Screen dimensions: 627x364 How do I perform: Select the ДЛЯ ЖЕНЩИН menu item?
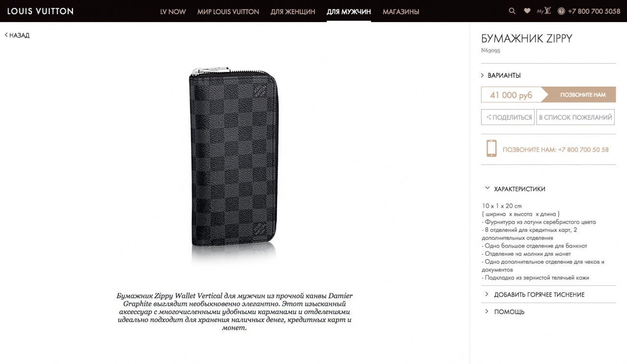tap(293, 12)
